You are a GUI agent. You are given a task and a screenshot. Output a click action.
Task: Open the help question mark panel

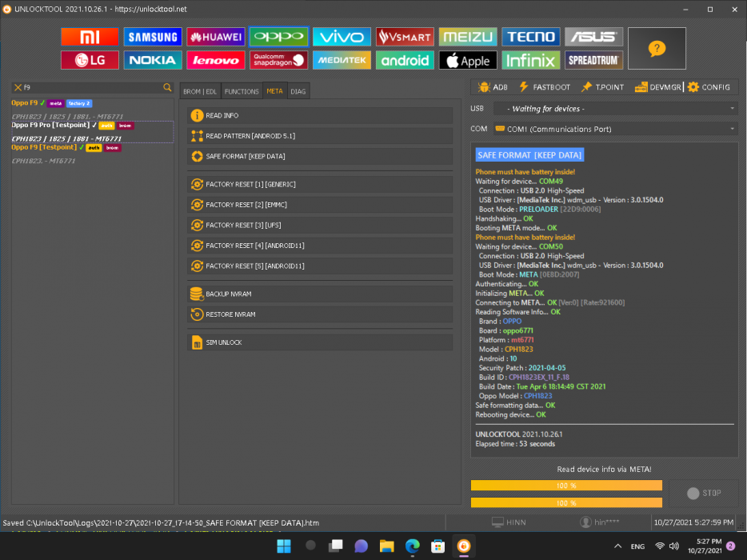click(x=657, y=48)
